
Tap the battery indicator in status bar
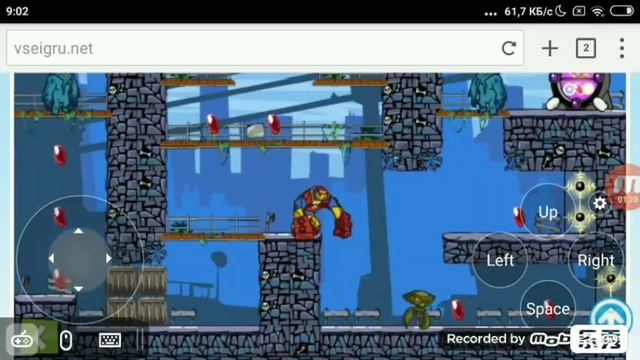tap(621, 11)
